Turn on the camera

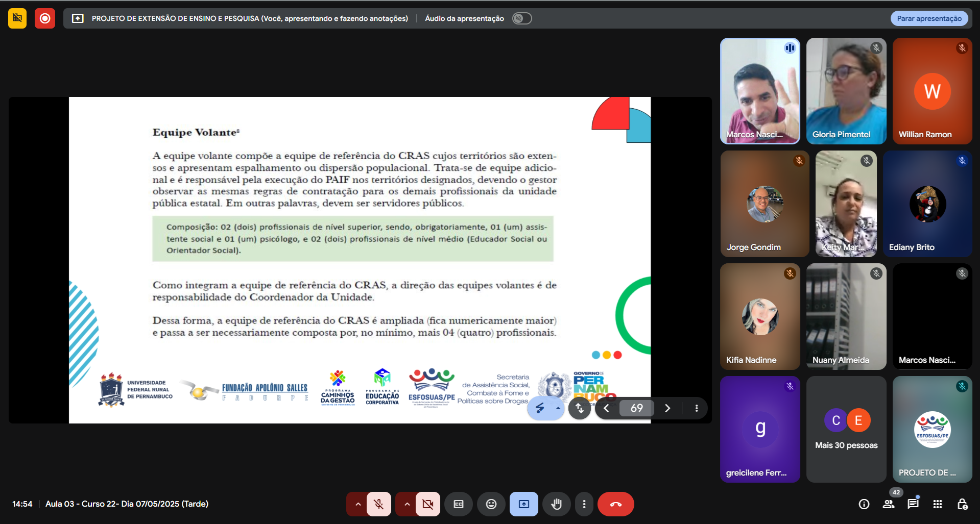pyautogui.click(x=427, y=504)
